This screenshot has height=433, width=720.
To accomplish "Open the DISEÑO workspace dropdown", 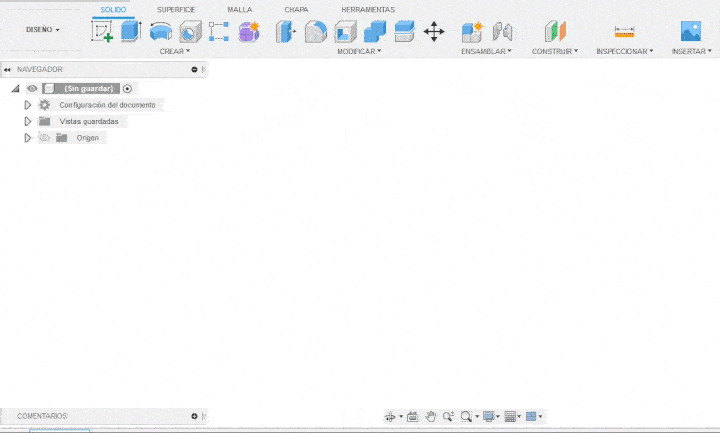I will tap(42, 30).
